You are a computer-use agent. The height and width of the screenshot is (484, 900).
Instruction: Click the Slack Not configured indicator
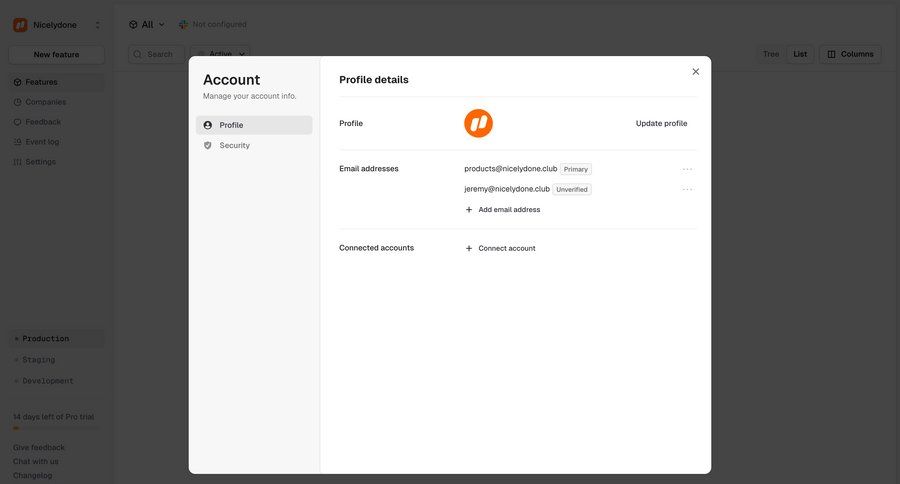point(212,25)
